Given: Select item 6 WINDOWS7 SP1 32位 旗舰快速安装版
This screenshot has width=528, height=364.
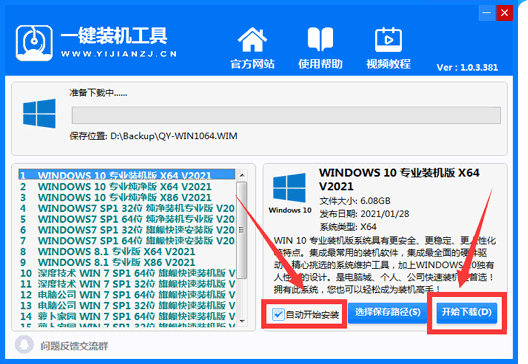Looking at the screenshot, I should (x=127, y=230).
